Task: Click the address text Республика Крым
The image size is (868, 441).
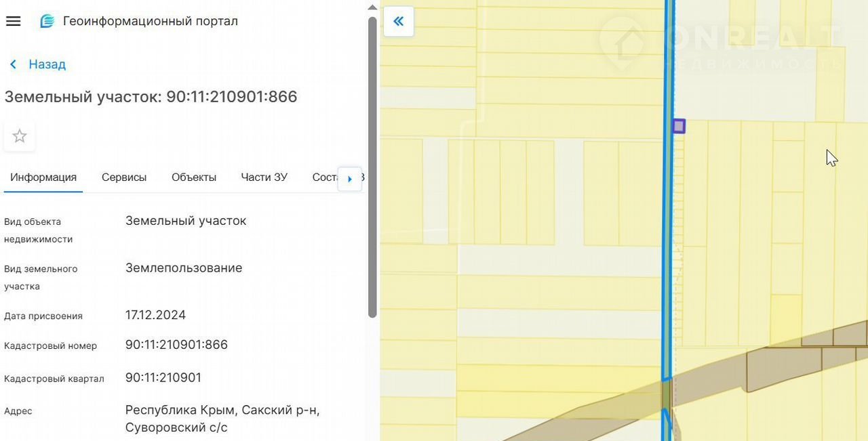Action: [x=180, y=411]
